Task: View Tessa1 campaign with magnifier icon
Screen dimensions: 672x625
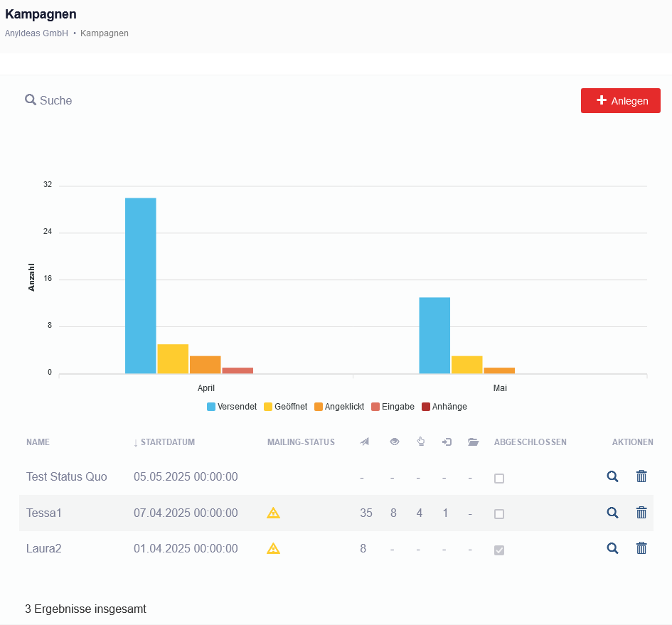Action: click(x=612, y=512)
